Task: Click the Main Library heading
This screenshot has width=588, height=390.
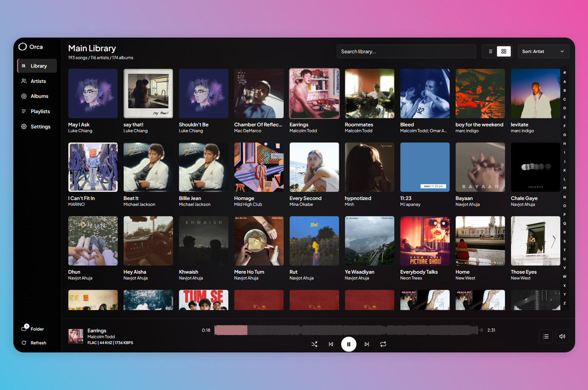Action: [92, 48]
